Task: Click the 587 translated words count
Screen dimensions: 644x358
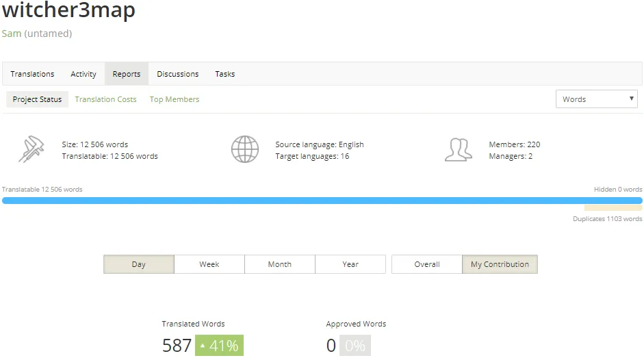Action: [x=177, y=346]
